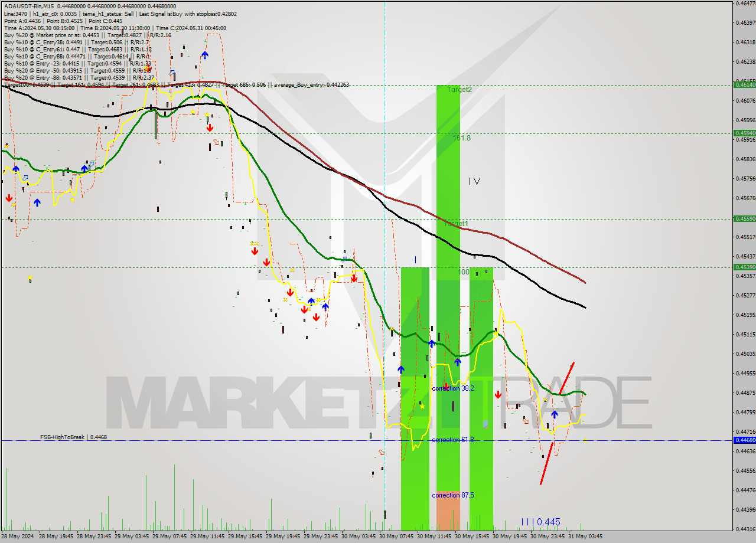Click the green 0.46140 price marker on the axis

[743, 85]
